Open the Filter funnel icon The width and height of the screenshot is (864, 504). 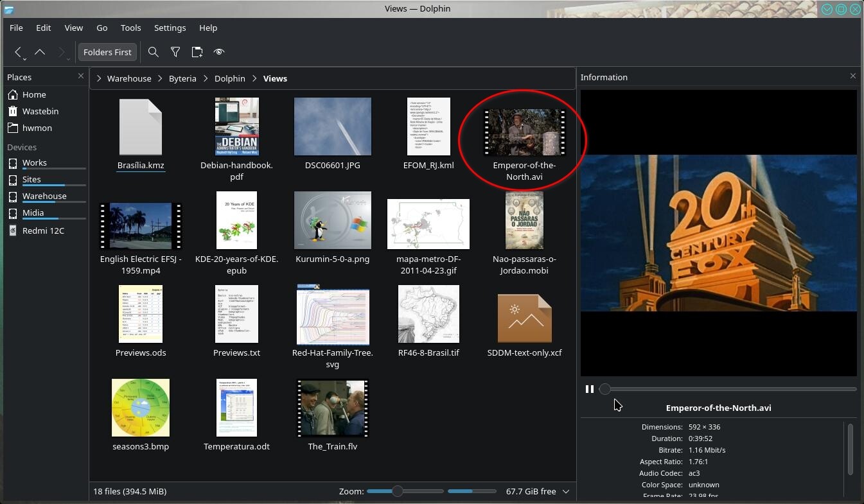[x=175, y=52]
